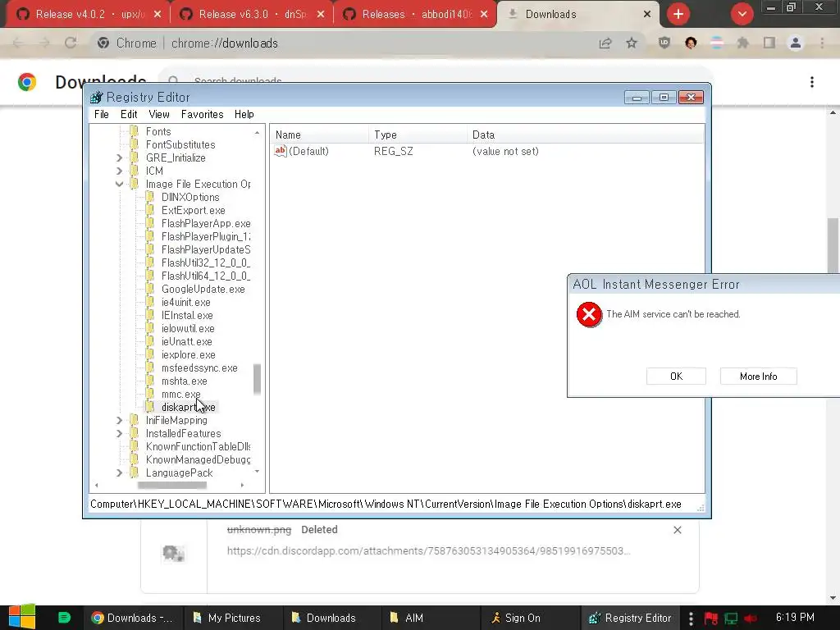Click registry tree vertical scrollbar thumb

[x=257, y=379]
